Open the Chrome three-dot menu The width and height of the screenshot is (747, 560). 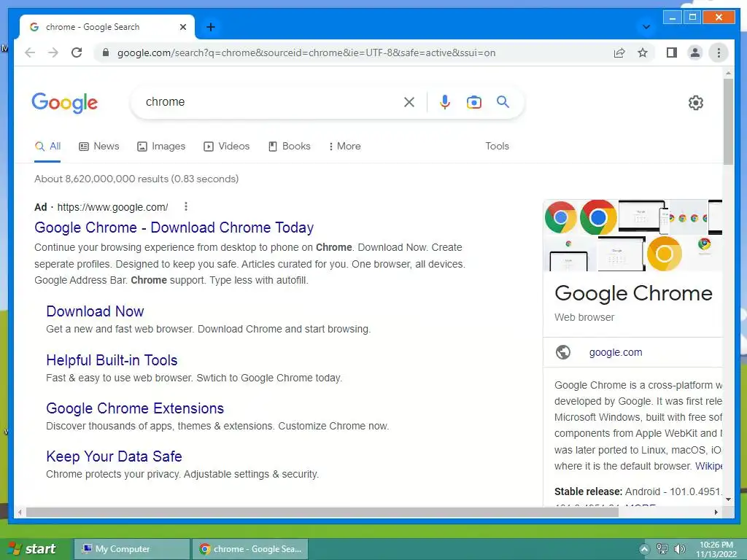[719, 52]
